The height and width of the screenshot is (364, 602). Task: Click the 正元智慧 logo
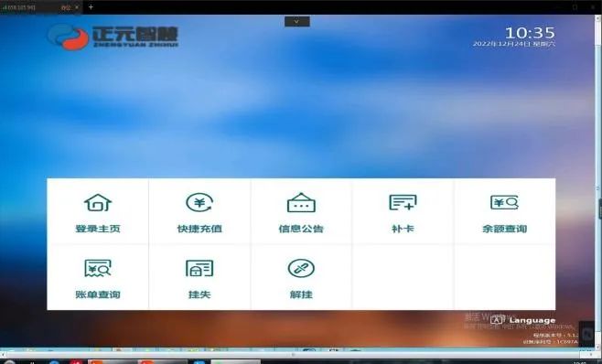(x=113, y=37)
